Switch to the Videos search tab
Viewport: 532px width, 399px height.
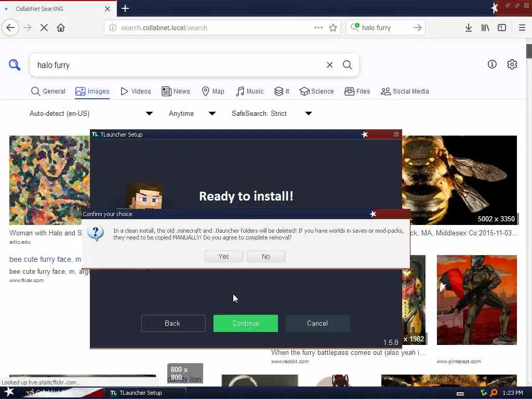(x=136, y=91)
